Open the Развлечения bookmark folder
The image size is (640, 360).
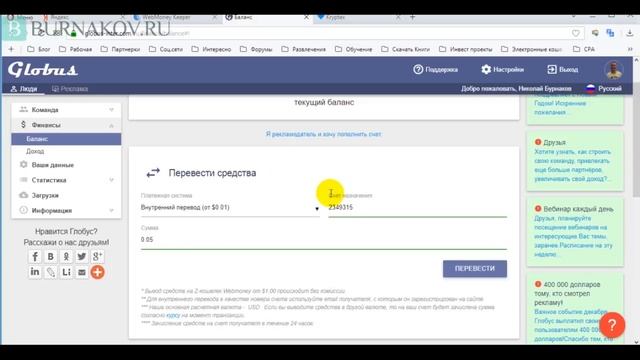(x=304, y=49)
